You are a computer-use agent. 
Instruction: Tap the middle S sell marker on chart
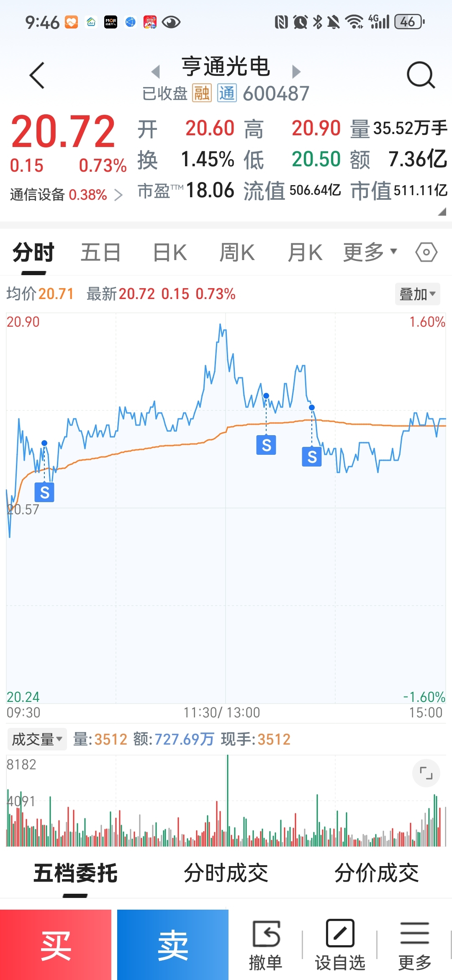[x=266, y=445]
